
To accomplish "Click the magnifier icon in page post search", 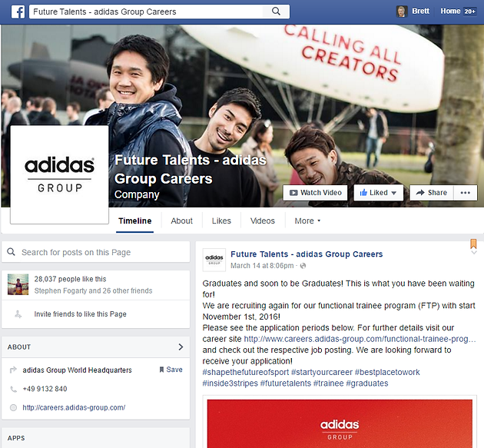I will point(11,252).
